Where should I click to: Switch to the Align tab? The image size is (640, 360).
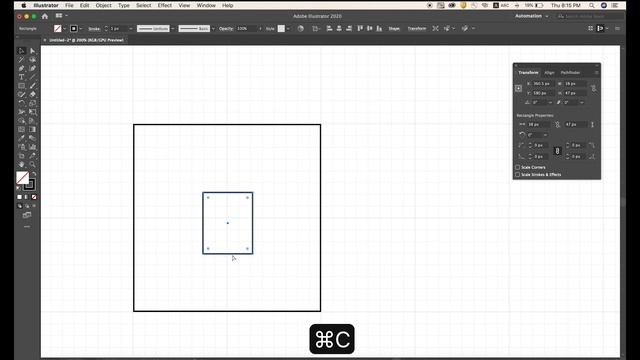coord(549,73)
